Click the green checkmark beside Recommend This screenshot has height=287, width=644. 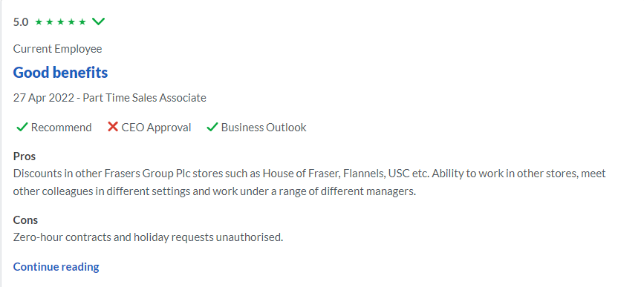tap(22, 128)
